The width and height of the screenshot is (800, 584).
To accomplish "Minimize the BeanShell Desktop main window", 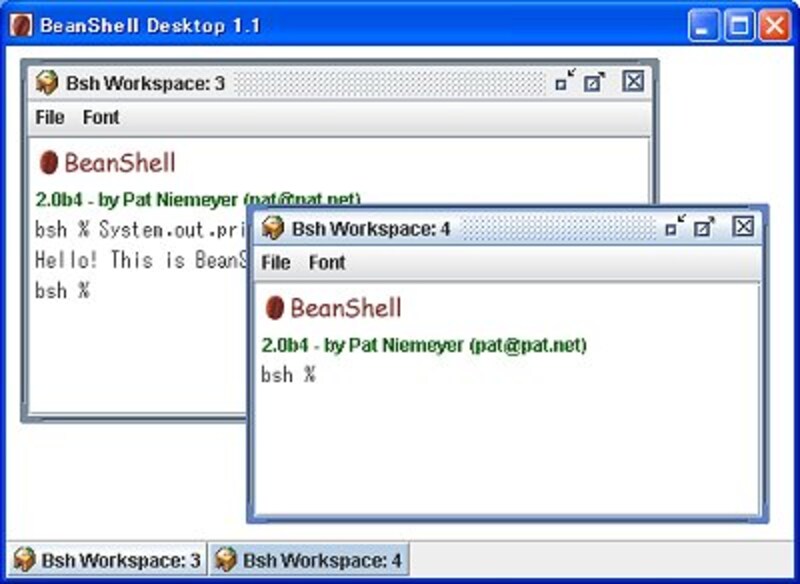I will [703, 25].
